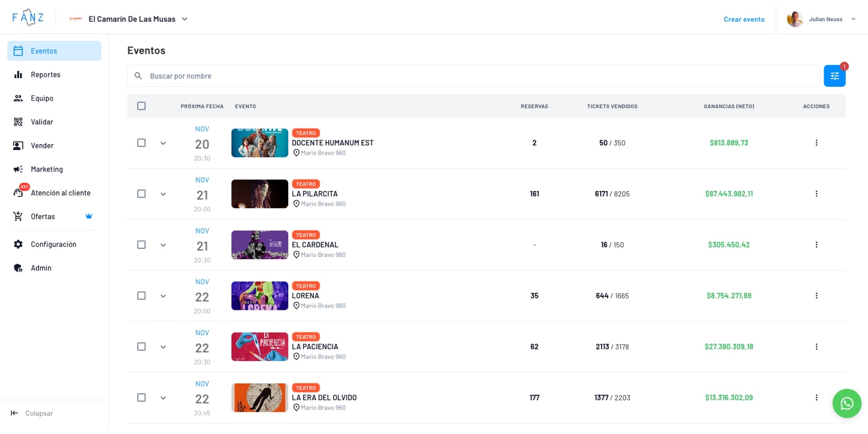Image resolution: width=868 pixels, height=434 pixels.
Task: Open Configuración from the sidebar
Action: (x=53, y=244)
